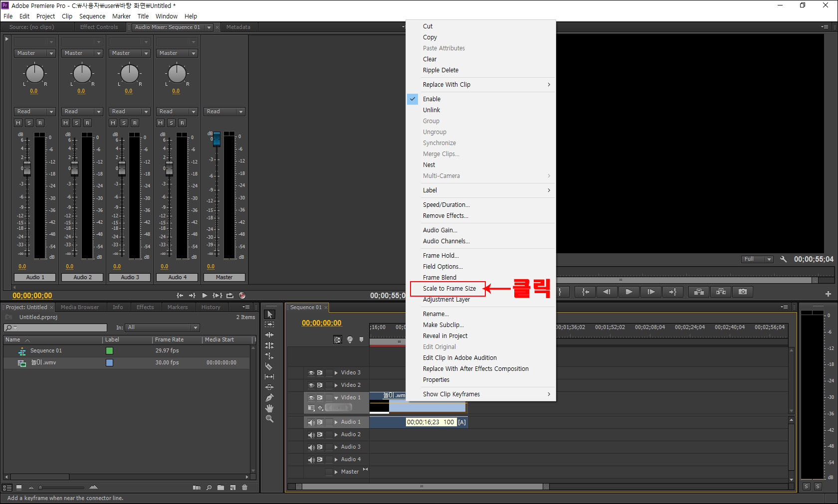Screen dimensions: 838x504
Task: Open Master channel Read automation dropdown
Action: 224,112
